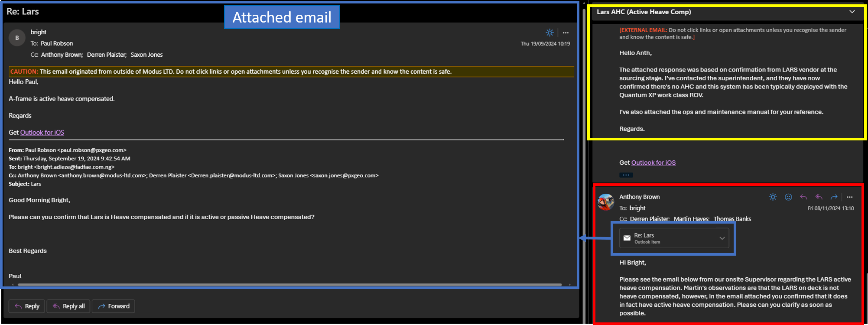Image resolution: width=868 pixels, height=325 pixels.
Task: Toggle light mode sun icon in Anthony Brown's email
Action: click(773, 197)
